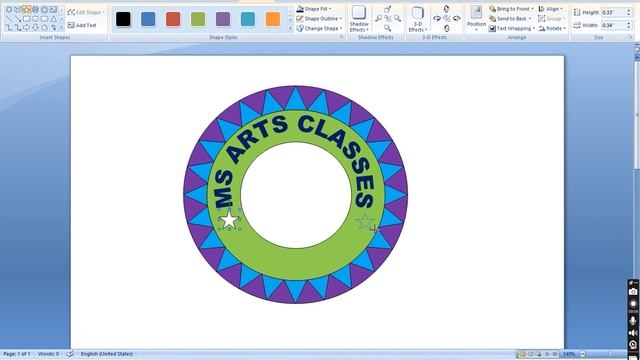
Task: Toggle shadow on/off center icon
Action: tap(388, 18)
